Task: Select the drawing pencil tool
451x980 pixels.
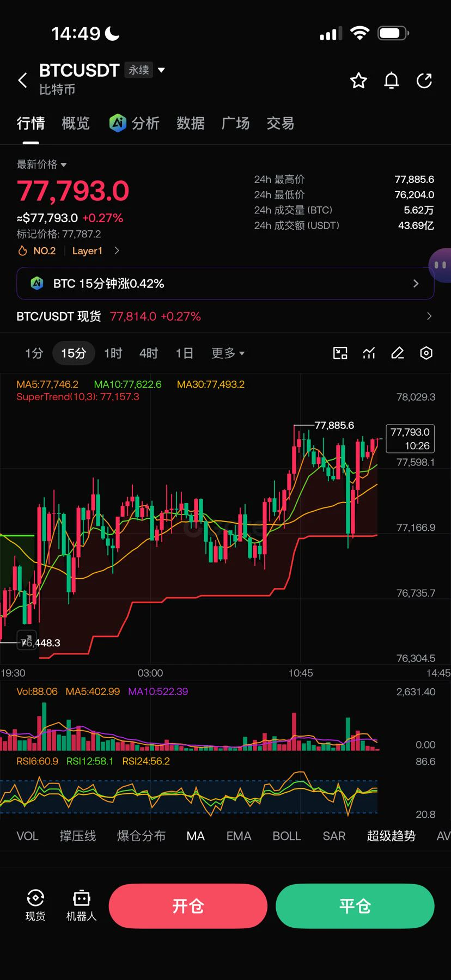Action: click(x=398, y=353)
